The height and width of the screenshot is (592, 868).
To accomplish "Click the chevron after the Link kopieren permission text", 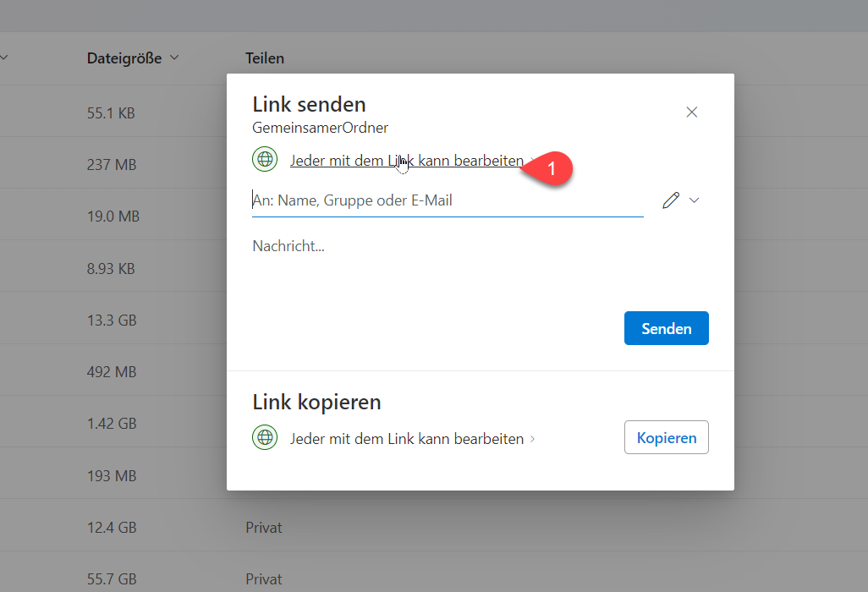I will (x=532, y=439).
